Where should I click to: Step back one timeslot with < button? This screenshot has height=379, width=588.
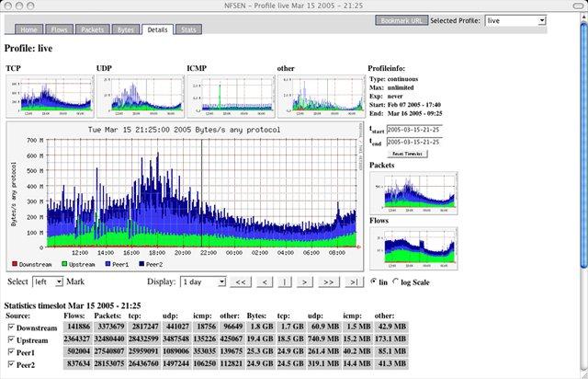[x=264, y=281]
